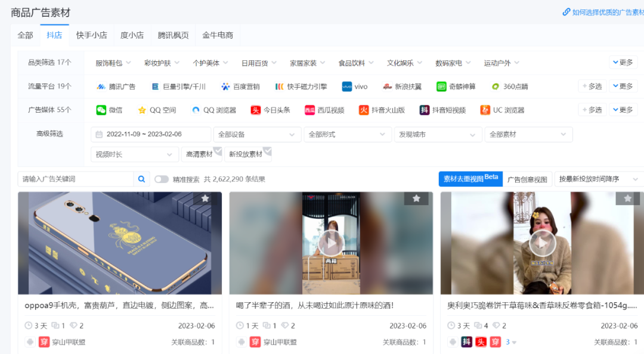This screenshot has width=644, height=354.
Task: Choose the 奇麟神算 platform icon
Action: [x=441, y=86]
